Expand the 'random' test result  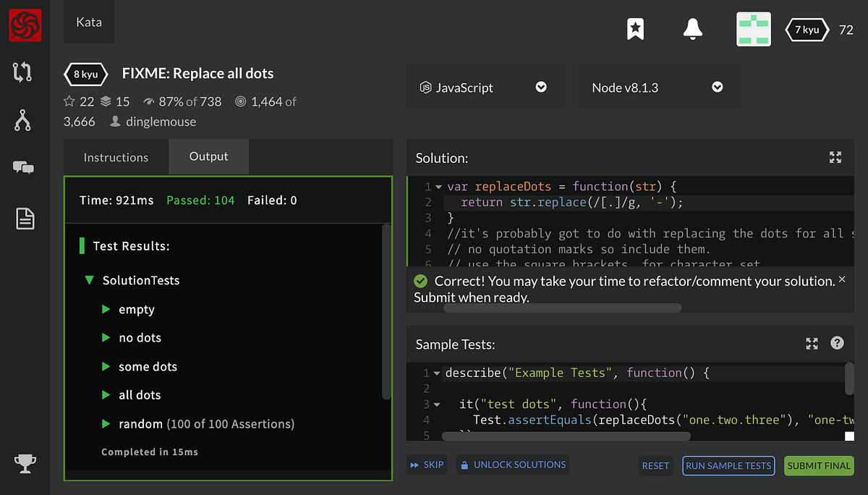click(106, 424)
